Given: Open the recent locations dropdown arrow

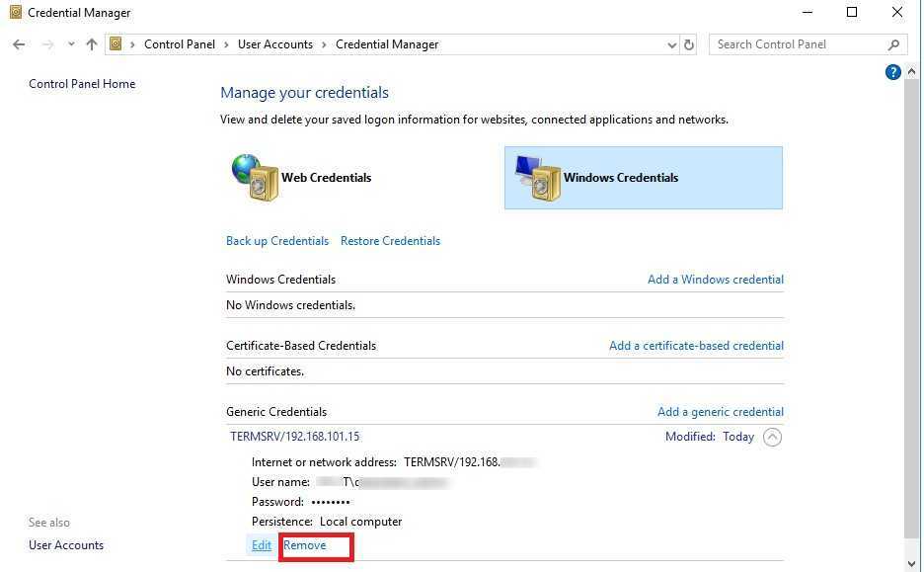Looking at the screenshot, I should [x=71, y=44].
